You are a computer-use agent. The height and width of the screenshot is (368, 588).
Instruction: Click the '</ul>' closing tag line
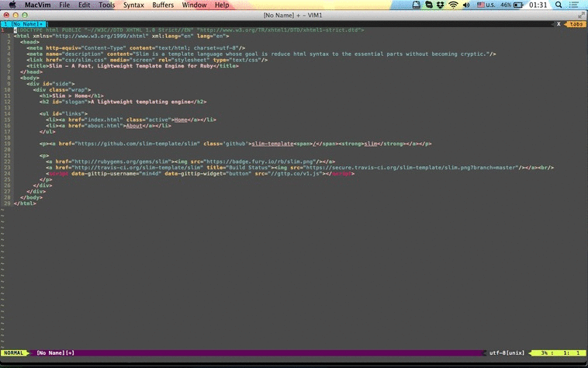47,132
